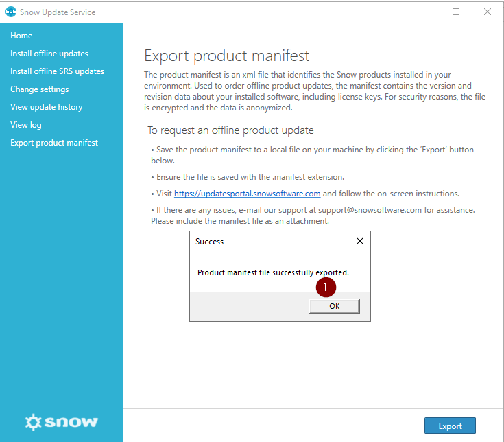Close the Success dialog with X
504x442 pixels.
[x=360, y=241]
